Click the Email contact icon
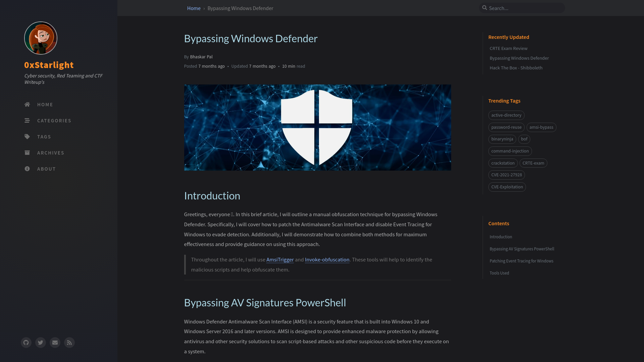This screenshot has height=362, width=644. point(55,342)
